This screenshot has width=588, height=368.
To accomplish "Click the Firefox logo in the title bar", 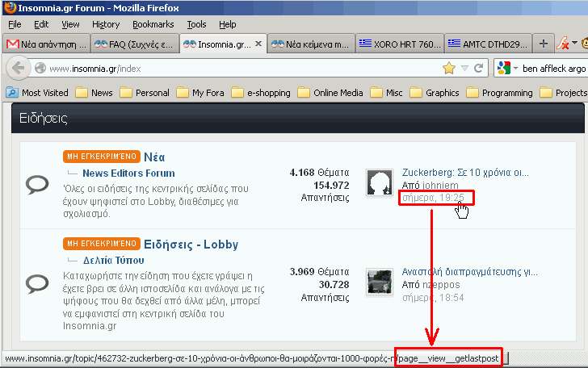I will click(x=10, y=7).
